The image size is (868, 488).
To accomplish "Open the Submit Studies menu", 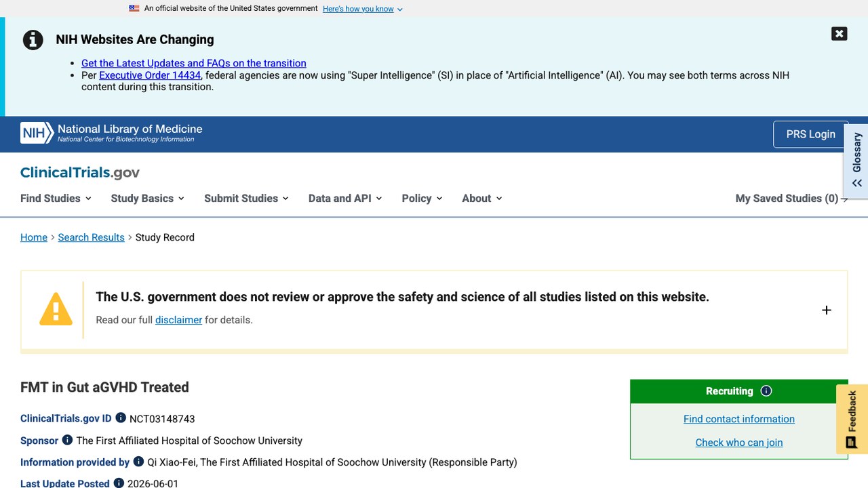I will 246,198.
